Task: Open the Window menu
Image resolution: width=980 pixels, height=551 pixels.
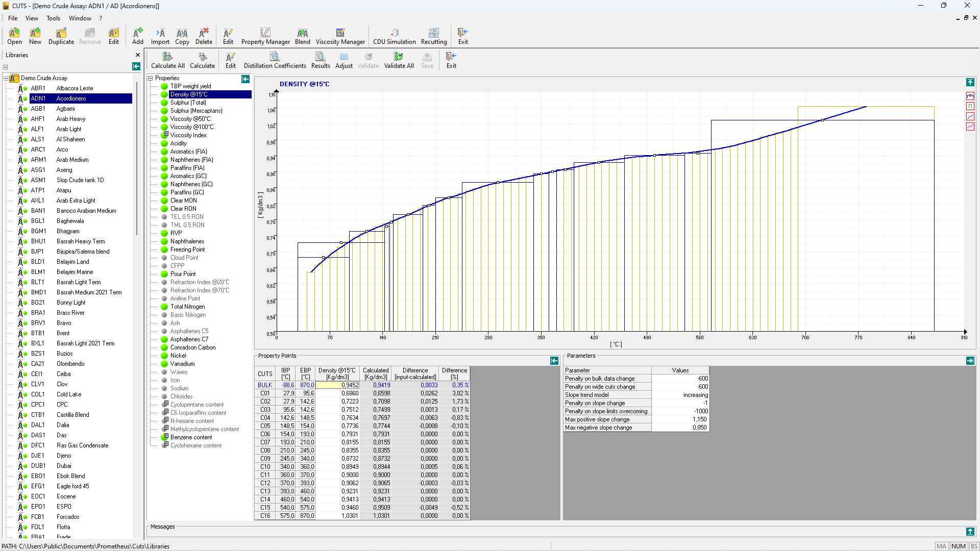Action: [80, 18]
